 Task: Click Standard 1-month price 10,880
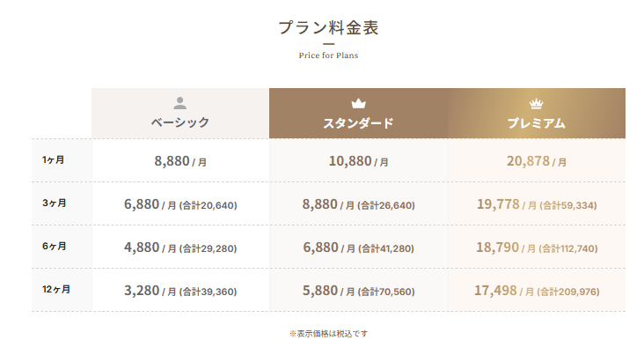(349, 161)
